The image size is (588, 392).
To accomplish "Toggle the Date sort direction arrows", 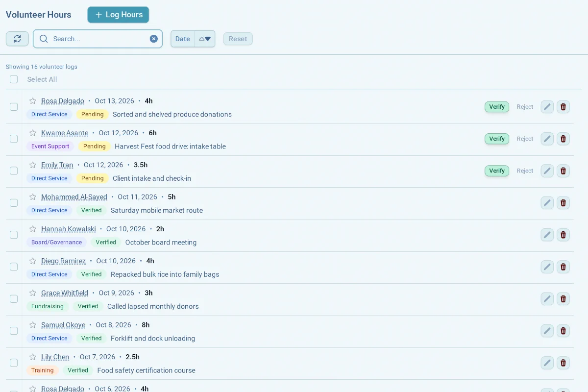I will click(x=205, y=39).
